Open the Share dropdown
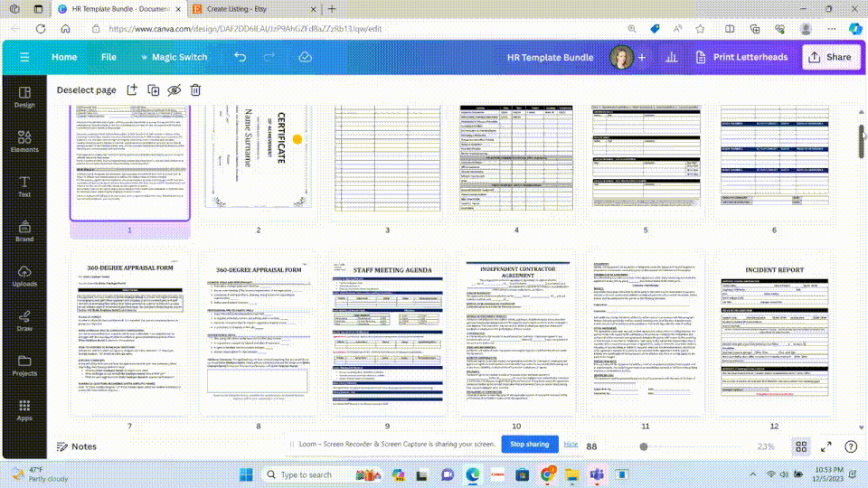Screen dimensions: 868x488 click(x=830, y=57)
